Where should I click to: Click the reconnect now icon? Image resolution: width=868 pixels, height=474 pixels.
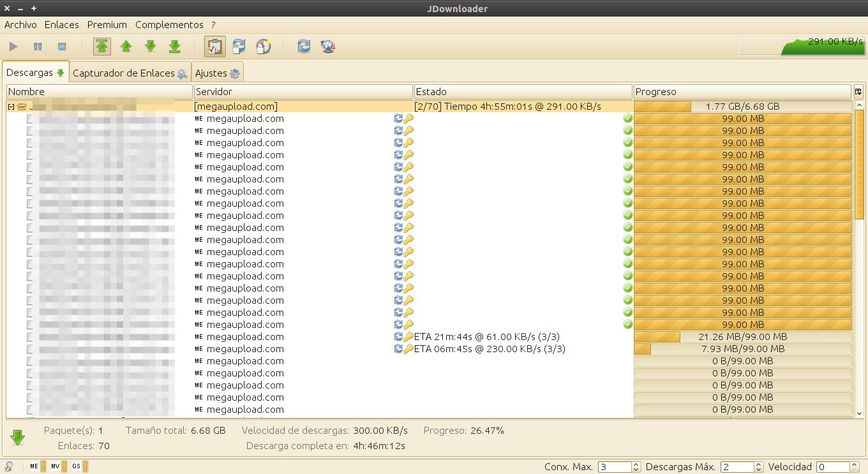pos(304,47)
